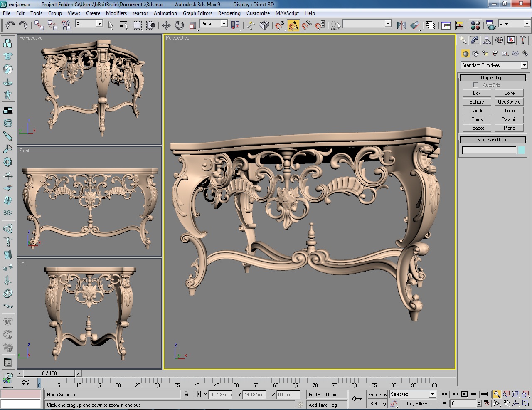Select the Select and Move tool
The height and width of the screenshot is (410, 532).
tap(165, 25)
